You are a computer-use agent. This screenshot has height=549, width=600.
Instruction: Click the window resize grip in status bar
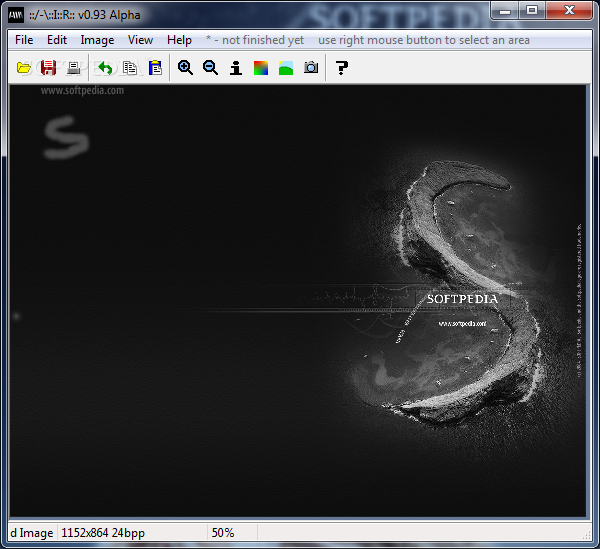tap(587, 535)
